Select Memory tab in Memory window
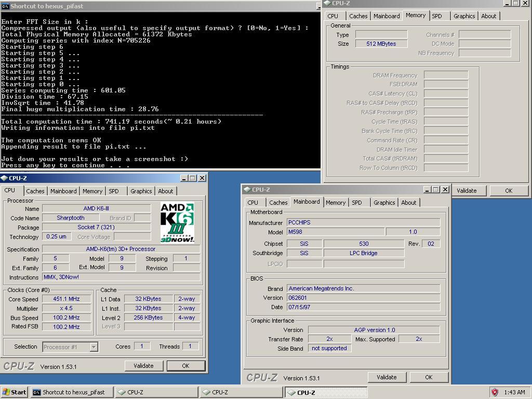The height and width of the screenshot is (399, 532). point(416,15)
